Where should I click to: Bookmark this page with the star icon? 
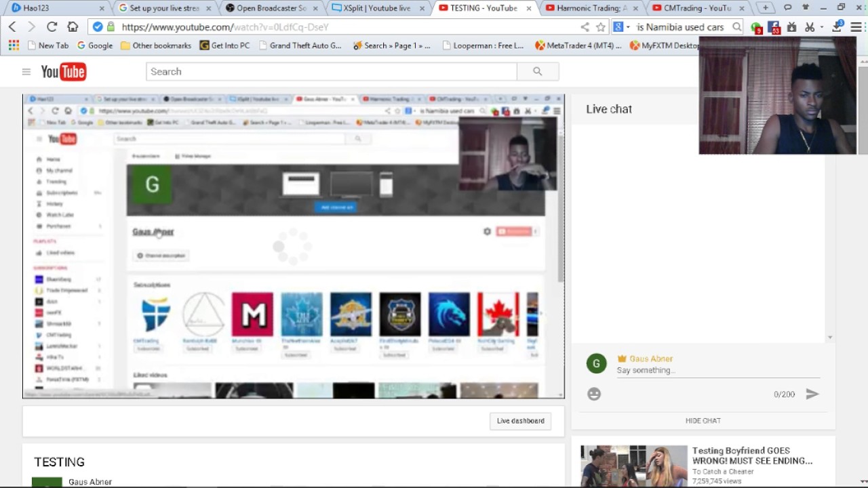[x=600, y=27]
